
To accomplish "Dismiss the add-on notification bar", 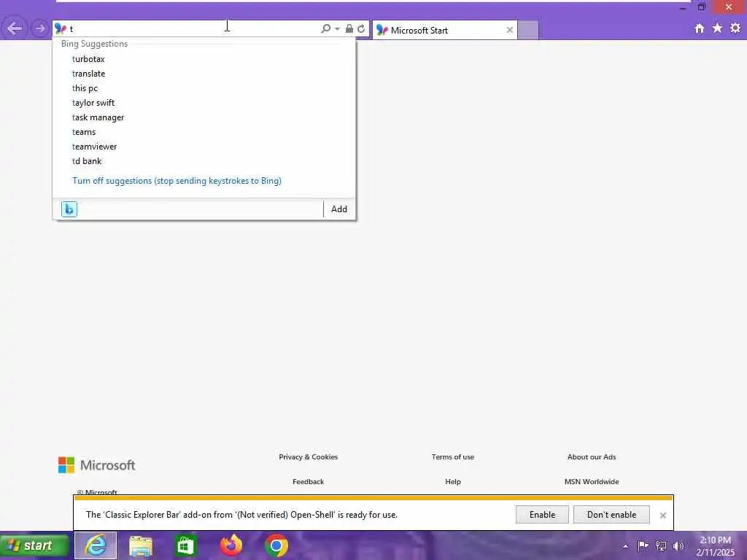I will click(662, 516).
